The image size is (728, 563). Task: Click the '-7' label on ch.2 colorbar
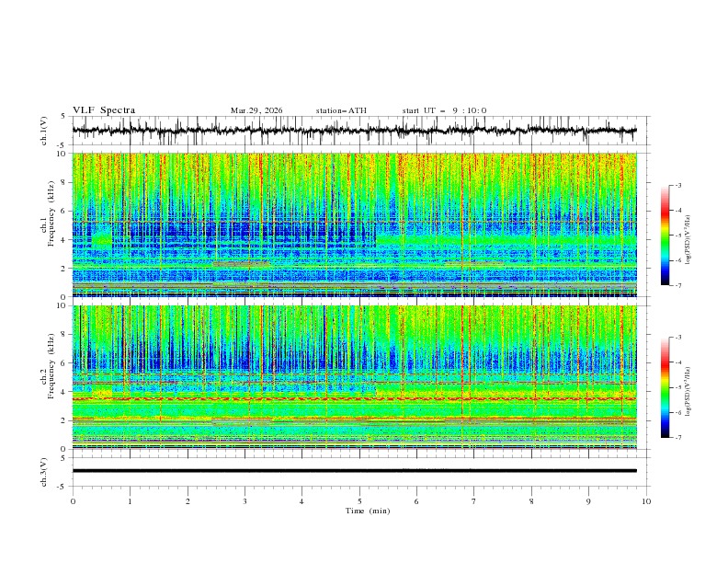(x=677, y=437)
